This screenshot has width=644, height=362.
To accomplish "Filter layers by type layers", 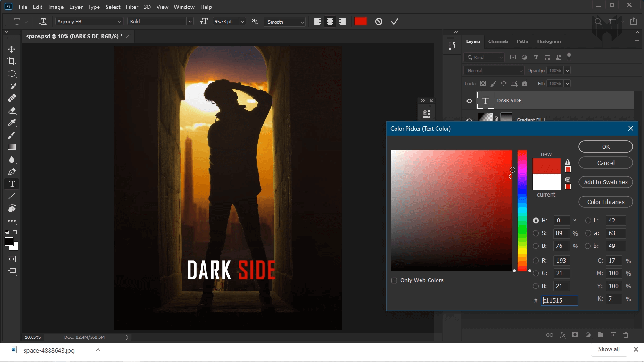I will pos(536,57).
